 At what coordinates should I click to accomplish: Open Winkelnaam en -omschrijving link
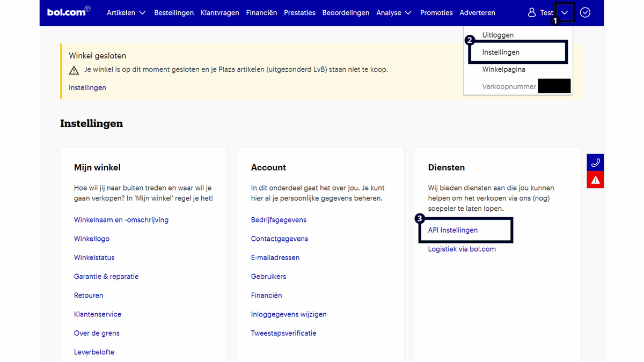click(121, 220)
